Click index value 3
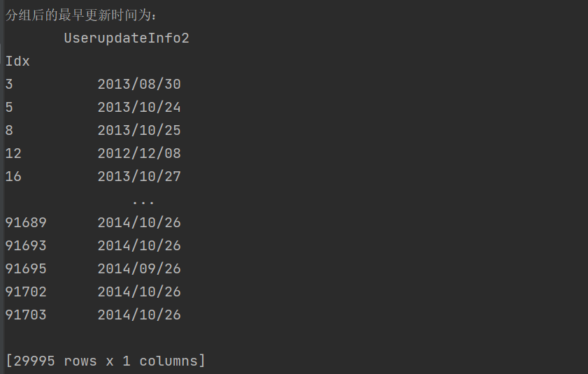This screenshot has width=588, height=374. (9, 84)
